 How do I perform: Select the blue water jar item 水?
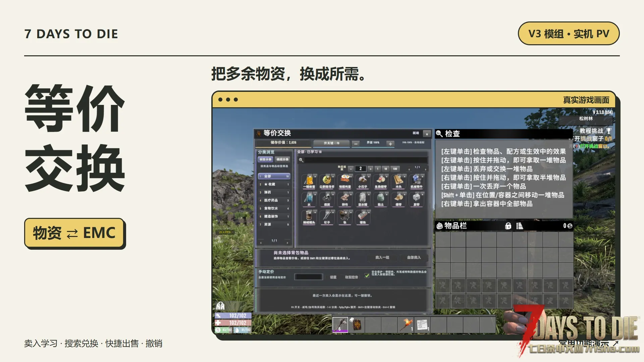tap(309, 199)
